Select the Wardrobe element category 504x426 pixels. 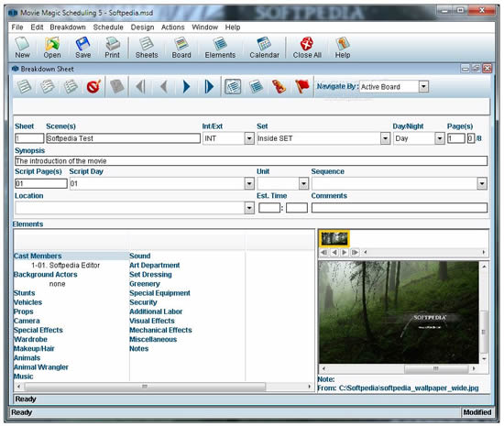pyautogui.click(x=30, y=339)
